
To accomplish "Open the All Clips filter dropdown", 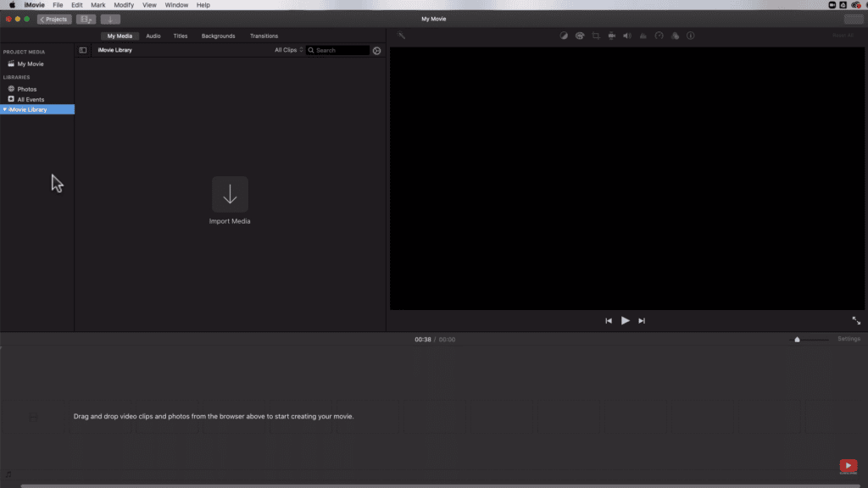I will [x=288, y=50].
